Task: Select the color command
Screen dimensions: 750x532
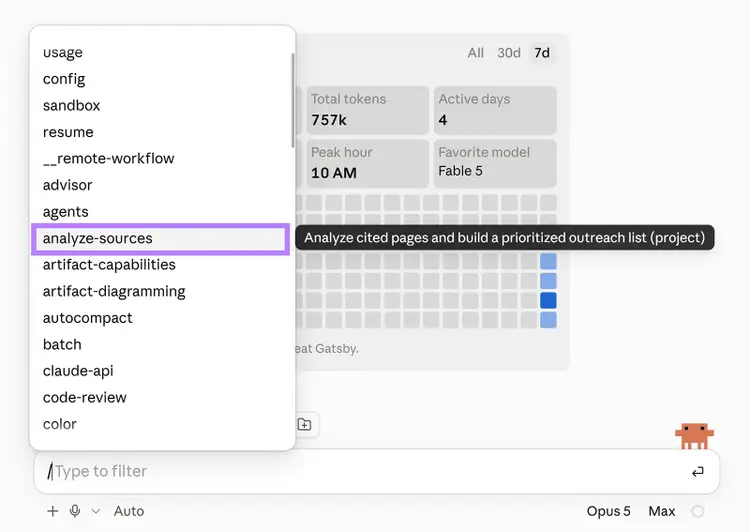Action: [160, 424]
